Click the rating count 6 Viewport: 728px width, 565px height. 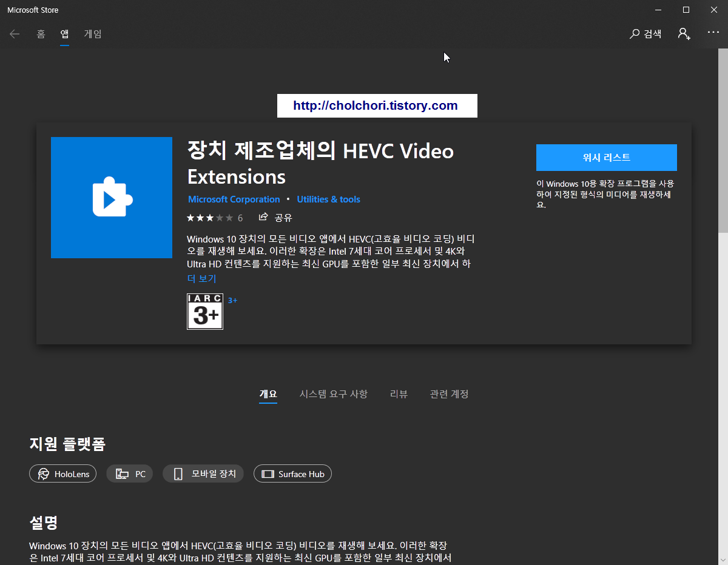[x=240, y=218]
